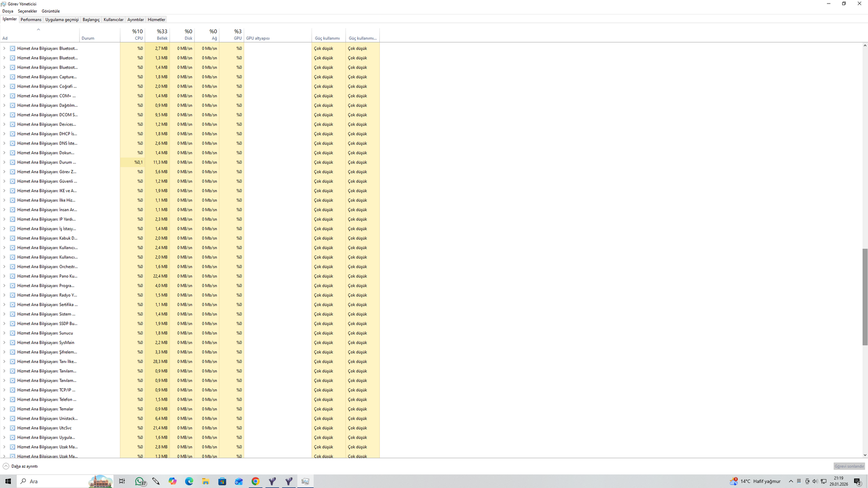Screen dimensions: 868x488
Task: Open WhatsApp from the taskbar
Action: pos(140,481)
